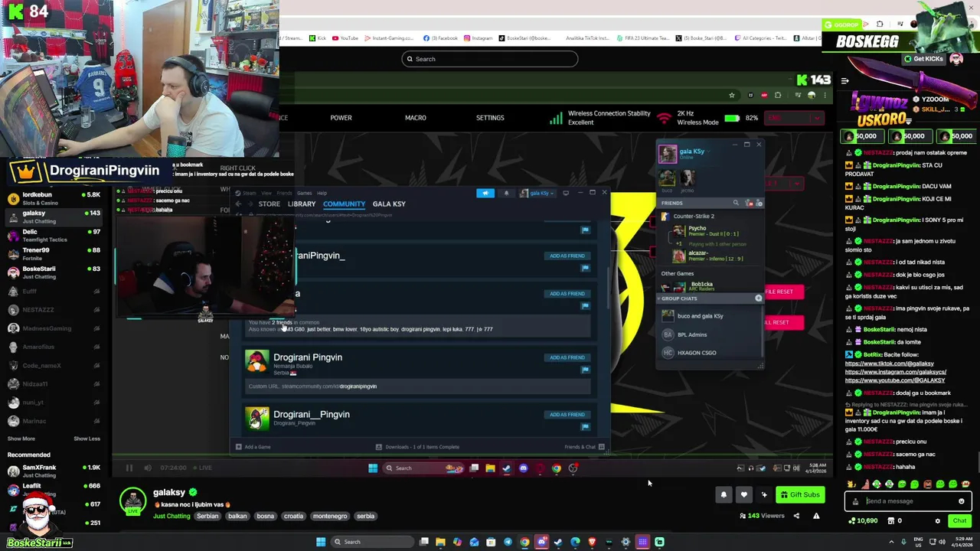Click Serbian stream tag
This screenshot has height=551, width=980.
tap(207, 516)
